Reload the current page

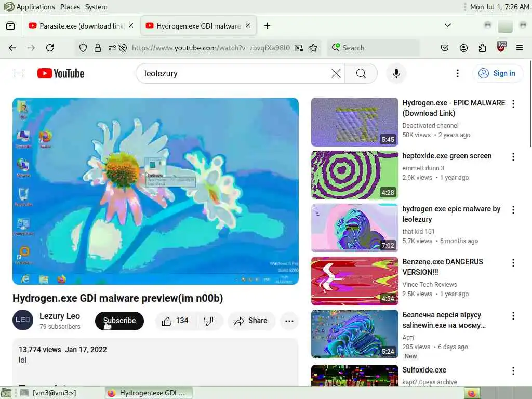(50, 48)
